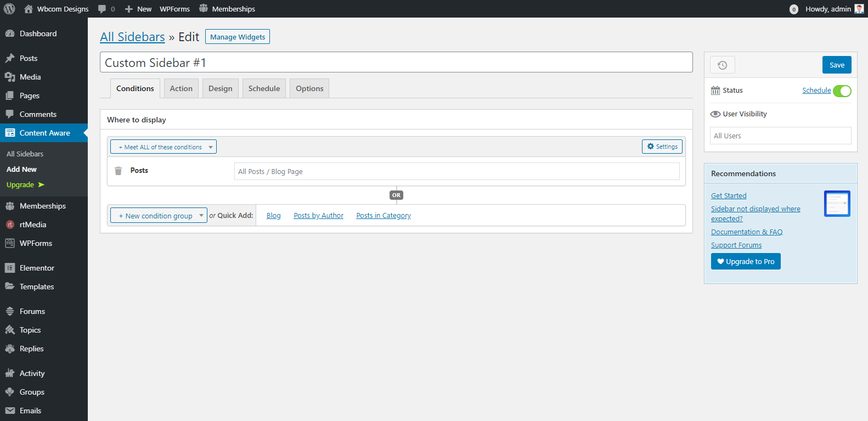Open the comments bubble icon in admin bar
The width and height of the screenshot is (868, 421).
(102, 9)
